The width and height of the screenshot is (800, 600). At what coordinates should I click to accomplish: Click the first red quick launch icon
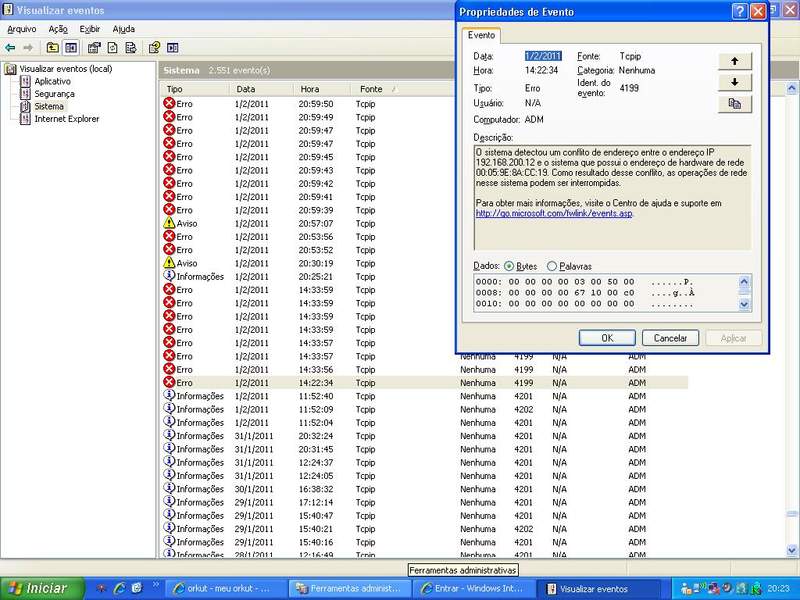point(103,588)
